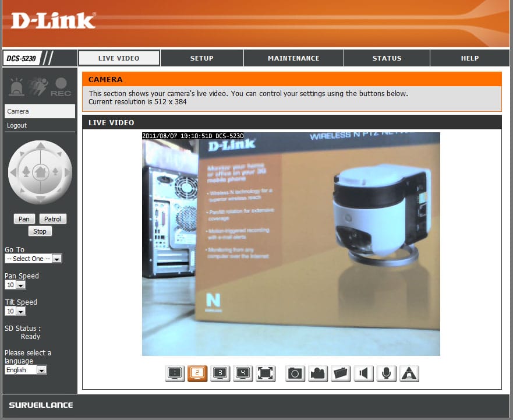Move camera diagonally up-left
Screen dimensions: 513x420
click(x=22, y=154)
